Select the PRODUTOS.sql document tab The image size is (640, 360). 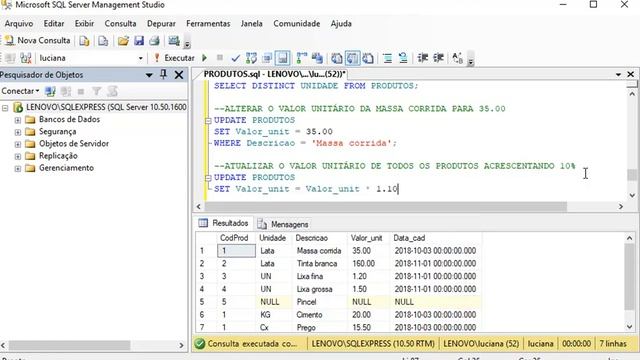(274, 74)
